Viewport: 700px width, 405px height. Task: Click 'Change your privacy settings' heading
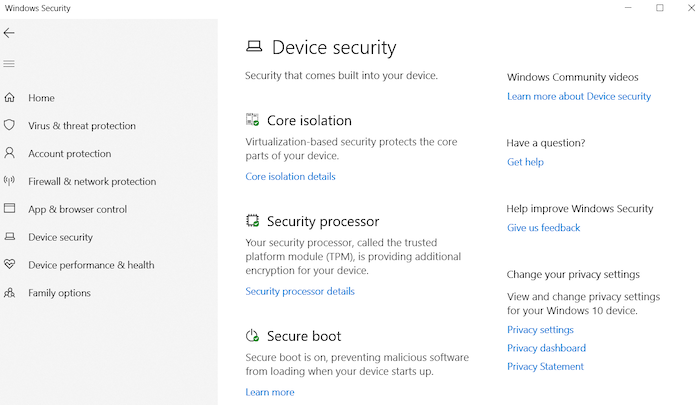pyautogui.click(x=573, y=275)
